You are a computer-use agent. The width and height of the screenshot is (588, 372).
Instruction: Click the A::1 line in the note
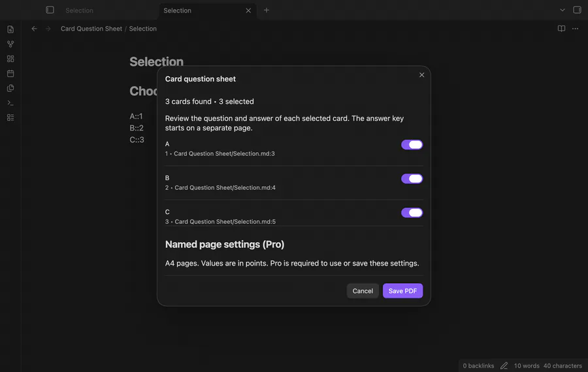point(136,116)
